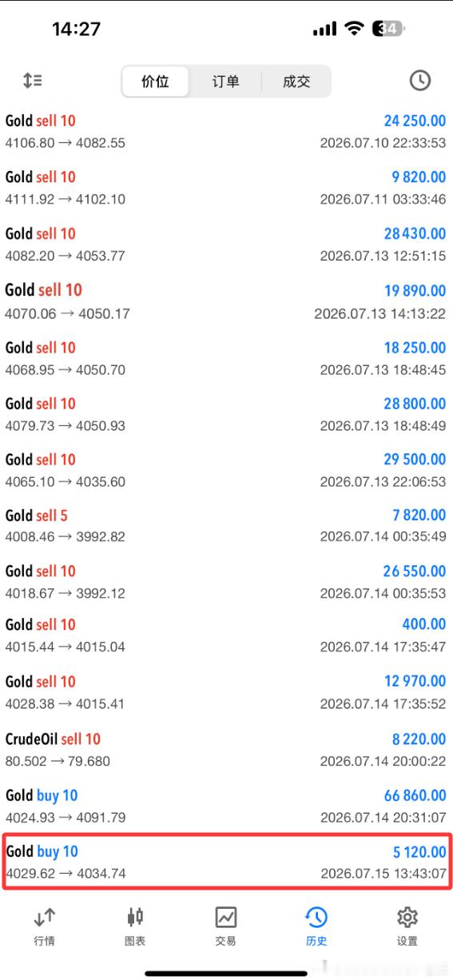The image size is (453, 980).
Task: Open the CrudeOil sell 10 position
Action: [x=226, y=750]
